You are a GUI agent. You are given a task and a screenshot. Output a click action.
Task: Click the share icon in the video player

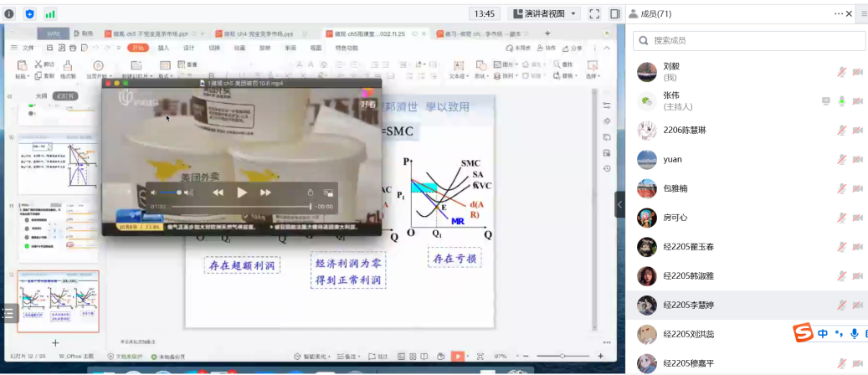pos(311,193)
